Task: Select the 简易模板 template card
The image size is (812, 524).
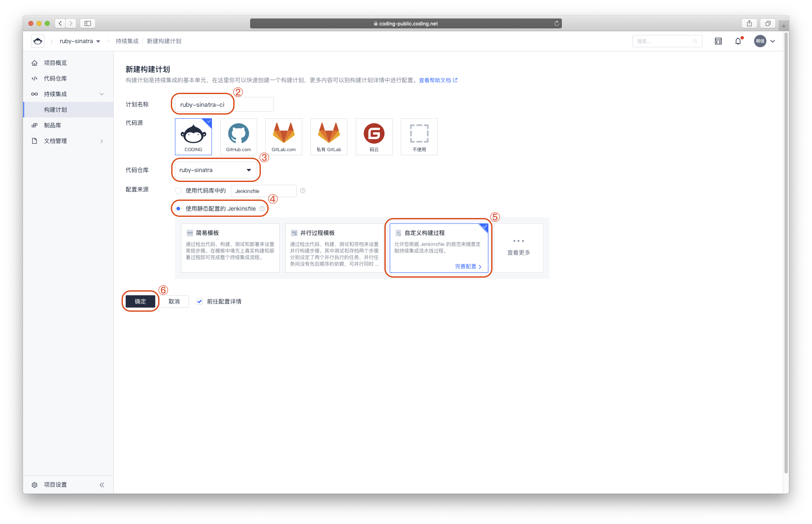Action: point(230,248)
